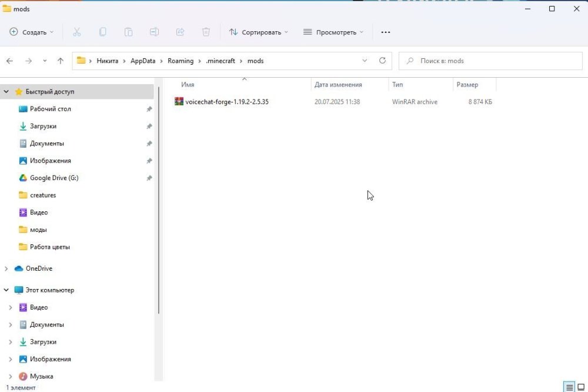Select Этот компьютер in sidebar

pos(50,290)
